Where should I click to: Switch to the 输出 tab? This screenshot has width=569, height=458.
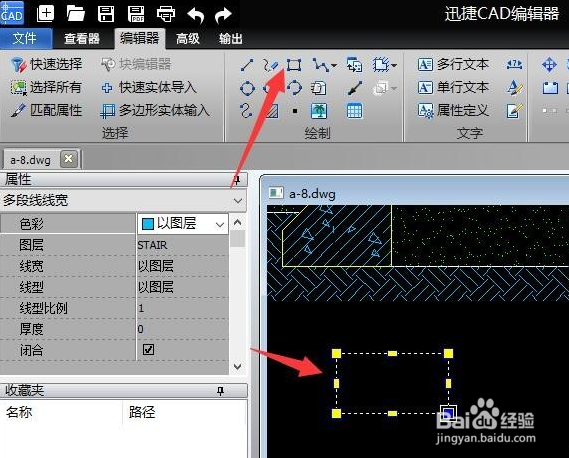coord(230,38)
